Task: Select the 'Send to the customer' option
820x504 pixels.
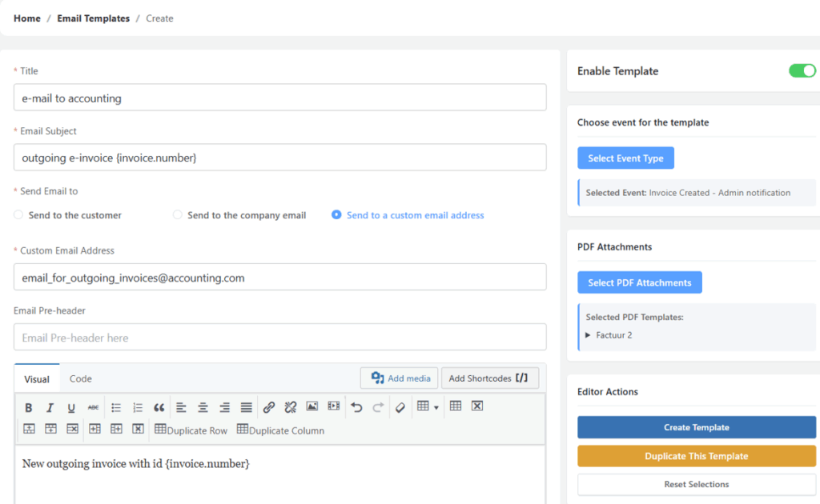Action: pos(18,214)
